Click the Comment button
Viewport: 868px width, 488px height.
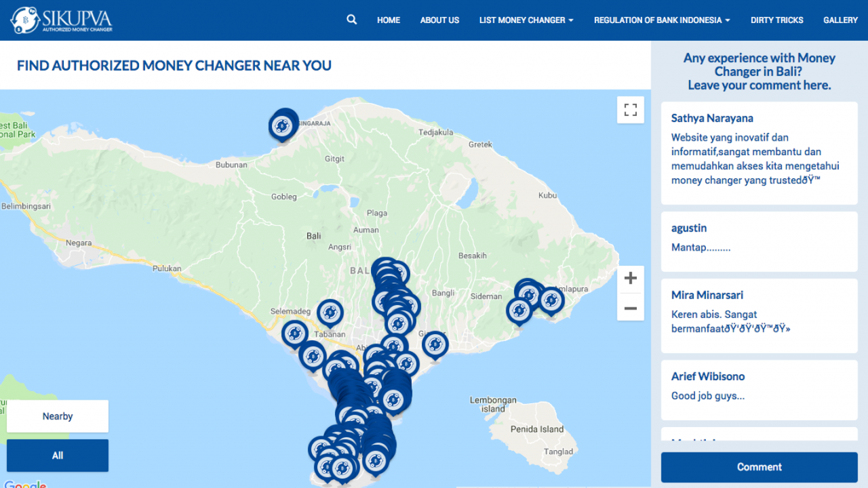(x=759, y=467)
